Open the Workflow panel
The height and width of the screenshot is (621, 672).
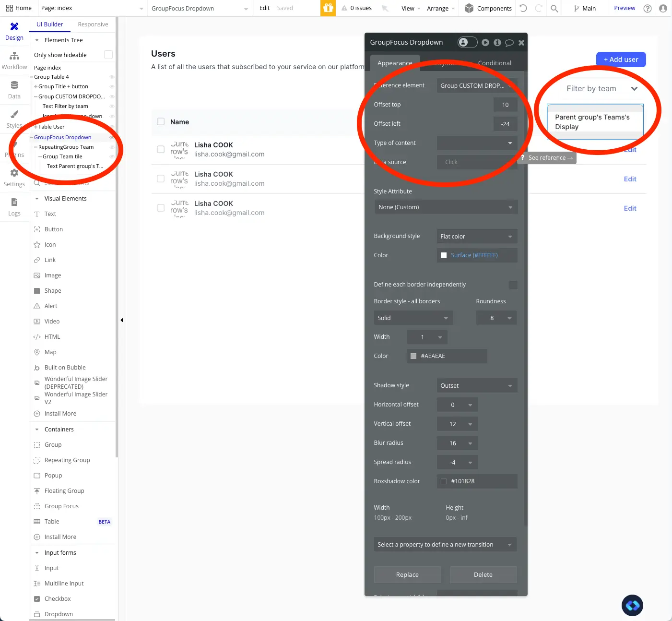click(x=14, y=60)
